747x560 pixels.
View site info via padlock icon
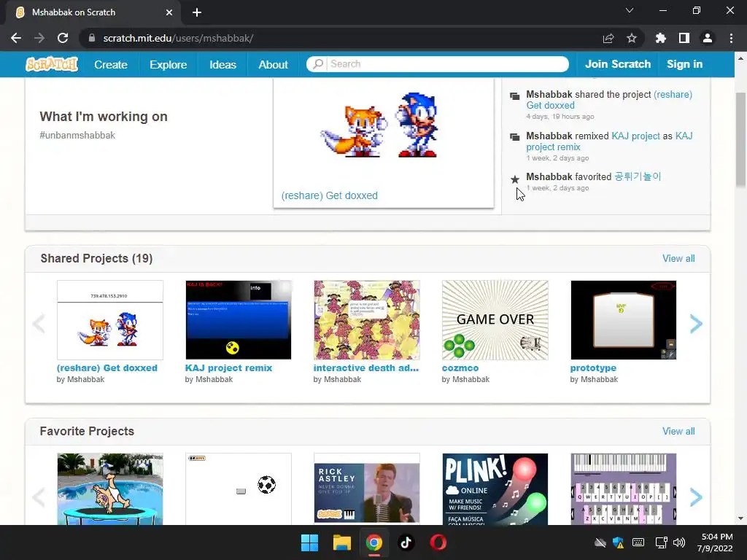pos(92,38)
